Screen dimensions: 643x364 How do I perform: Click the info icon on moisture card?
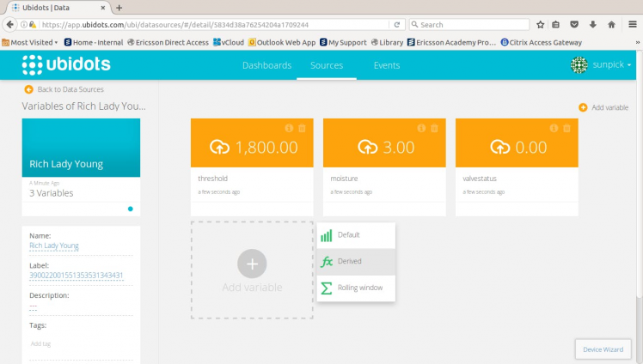coord(421,128)
